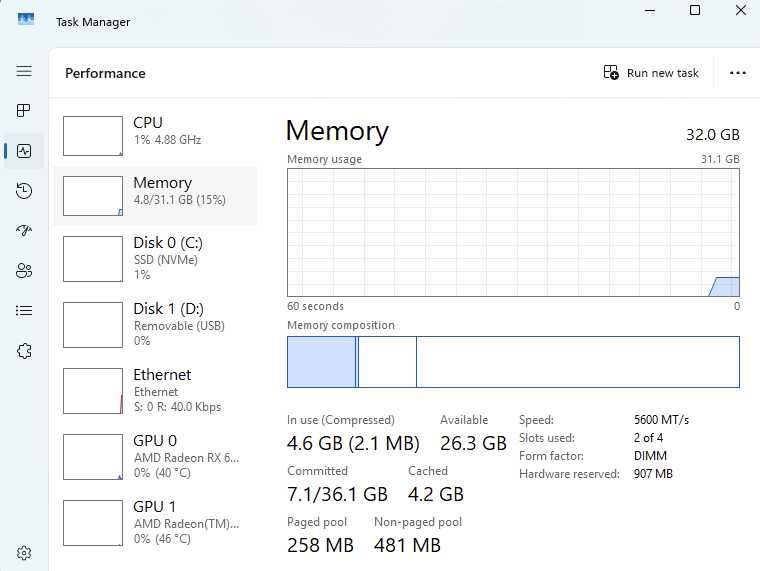The width and height of the screenshot is (760, 571).
Task: Open the Details list page icon
Action: 24,310
